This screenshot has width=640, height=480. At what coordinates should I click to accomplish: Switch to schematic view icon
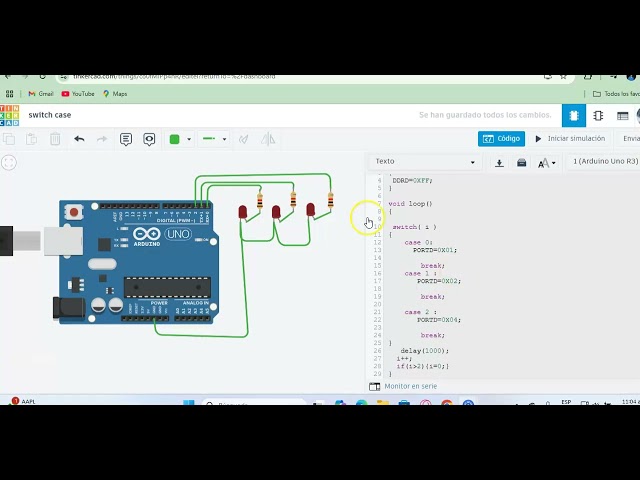[x=598, y=116]
